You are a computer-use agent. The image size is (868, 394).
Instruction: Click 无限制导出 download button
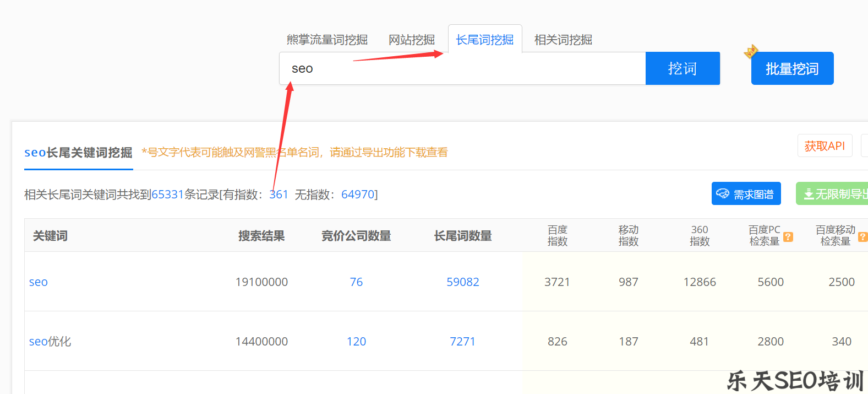coord(834,194)
